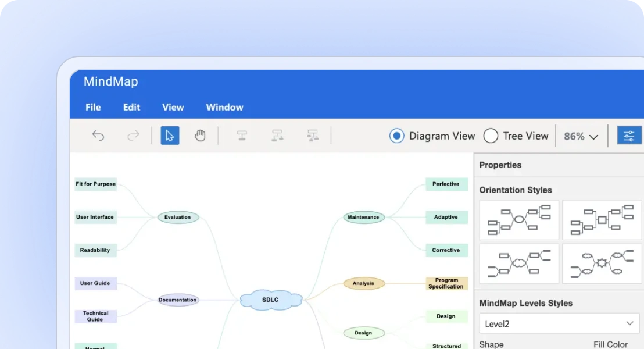This screenshot has width=644, height=349.
Task: Click the insert subtopic icon
Action: 277,136
